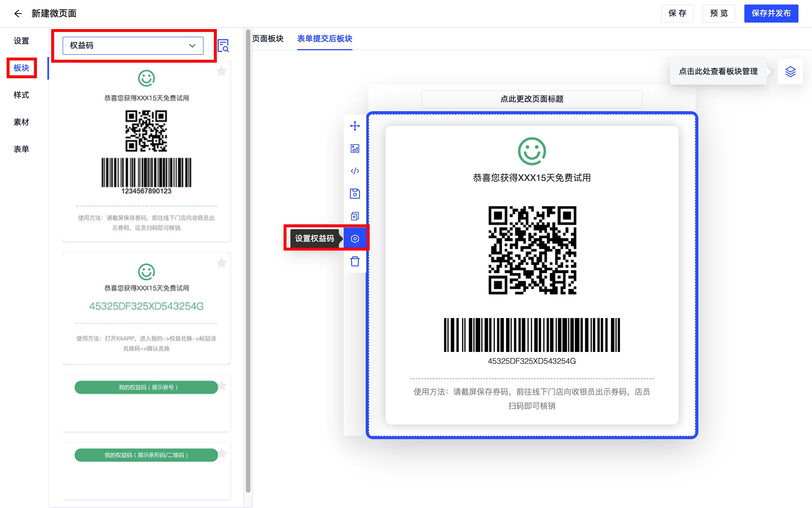Open the block search icon beside 权益码 dropdown

pyautogui.click(x=223, y=46)
